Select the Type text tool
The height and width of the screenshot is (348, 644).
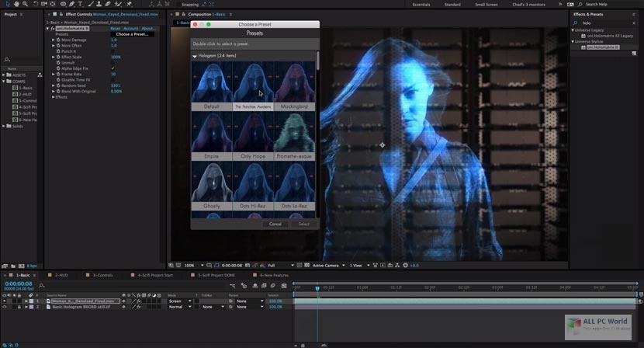coord(80,4)
